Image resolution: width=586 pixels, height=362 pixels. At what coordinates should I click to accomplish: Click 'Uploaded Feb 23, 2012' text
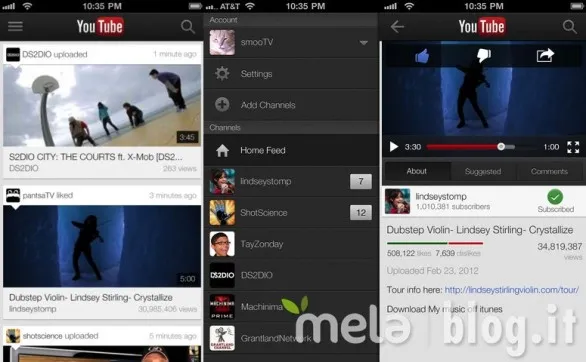432,271
